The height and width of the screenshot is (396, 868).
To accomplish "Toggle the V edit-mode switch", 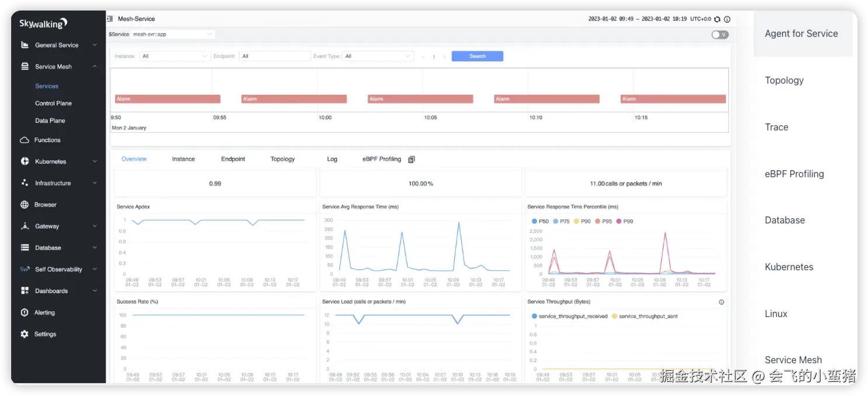I will point(720,35).
